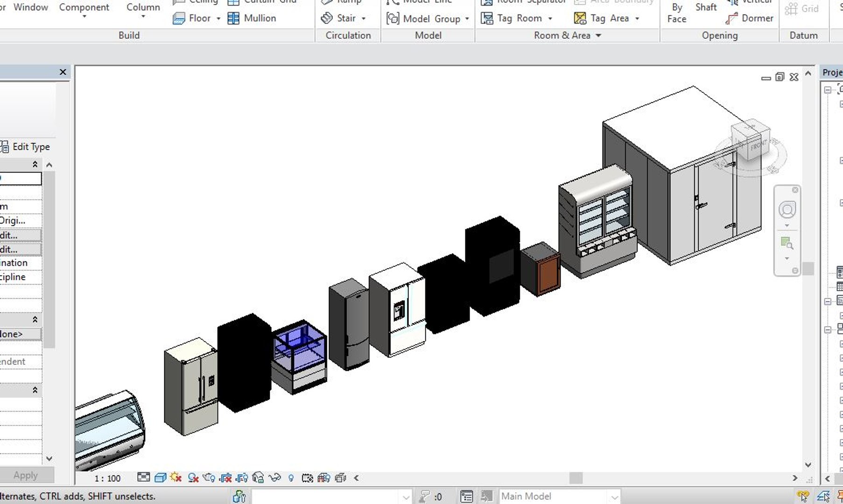Collapse the Properties section above <None>
The width and height of the screenshot is (843, 504).
click(35, 320)
